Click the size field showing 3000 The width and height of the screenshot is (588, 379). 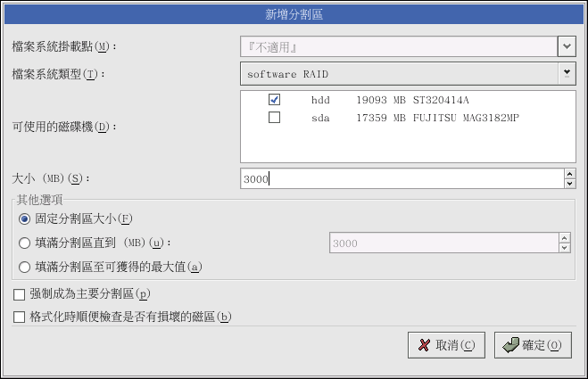pos(400,179)
